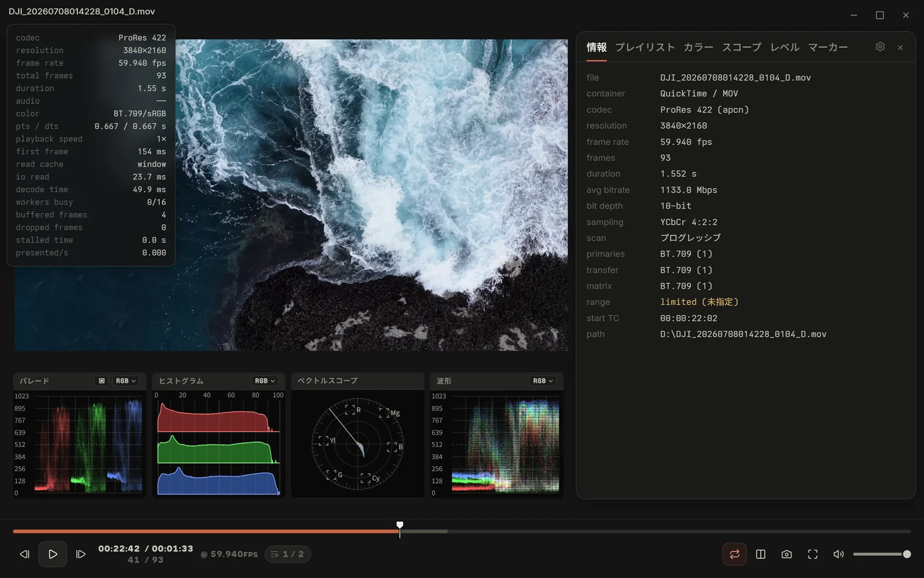Click the window title filename
The width and height of the screenshot is (924, 578).
click(81, 12)
